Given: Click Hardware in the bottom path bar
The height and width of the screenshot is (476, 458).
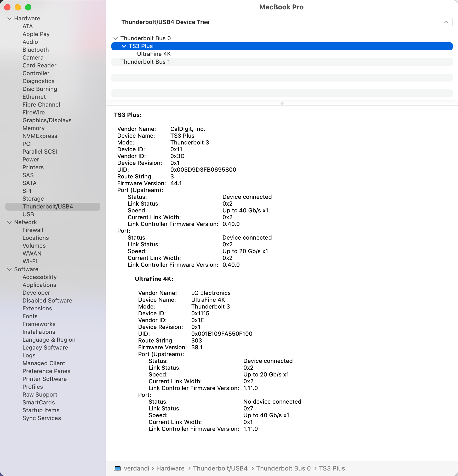Looking at the screenshot, I should point(170,468).
